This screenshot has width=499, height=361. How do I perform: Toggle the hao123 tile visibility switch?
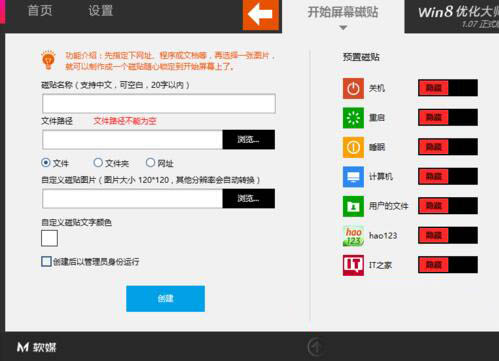(x=448, y=235)
